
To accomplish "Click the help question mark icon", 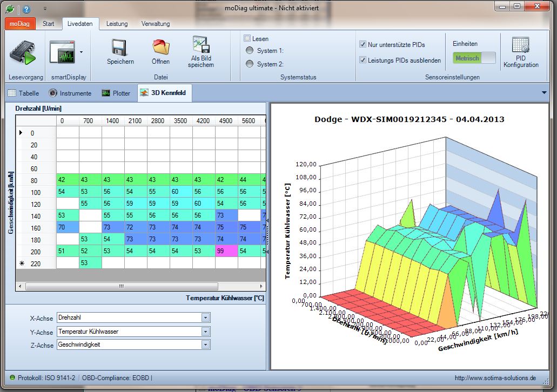I will 26,9.
